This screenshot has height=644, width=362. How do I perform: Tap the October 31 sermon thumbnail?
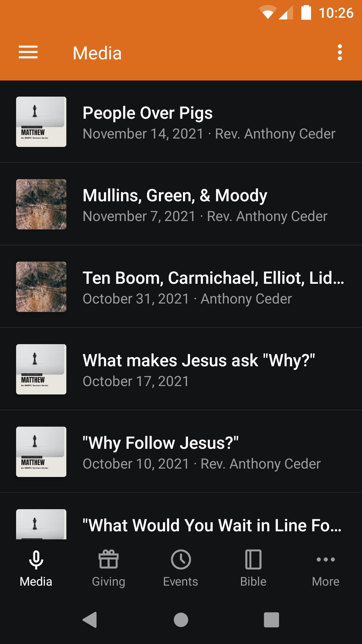coord(41,287)
